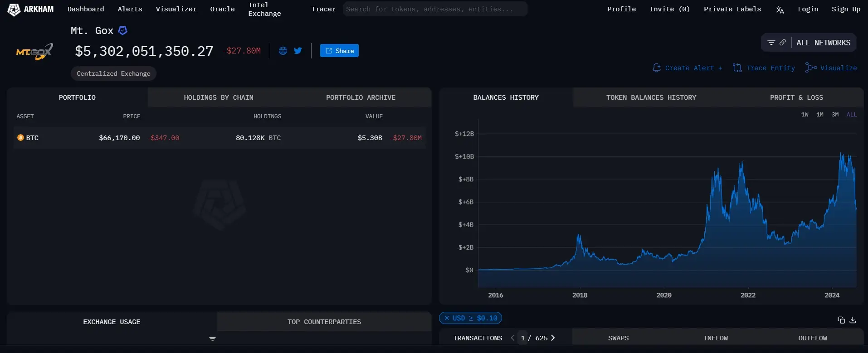Select the EXCHANGE USAGE tab
The width and height of the screenshot is (868, 353).
click(x=112, y=322)
